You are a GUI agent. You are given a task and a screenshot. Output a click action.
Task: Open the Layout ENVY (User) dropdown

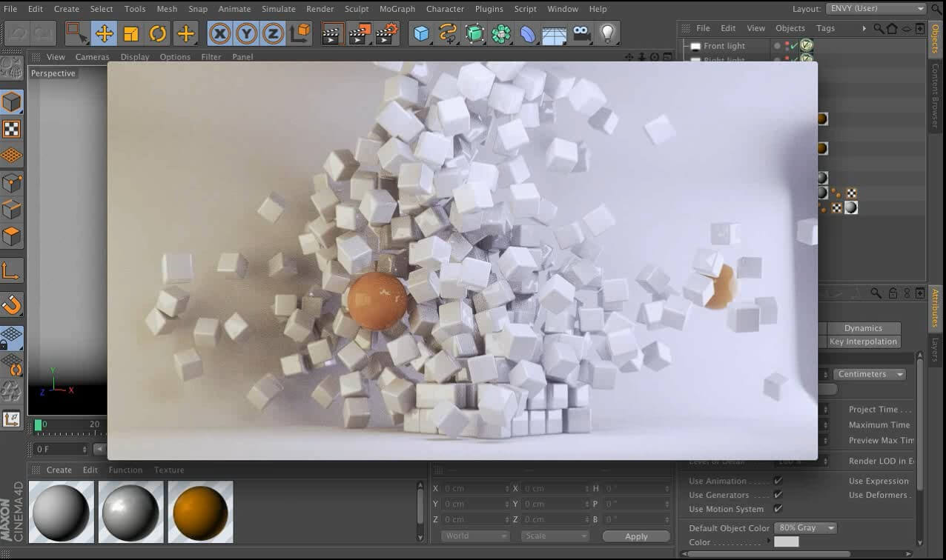(876, 9)
